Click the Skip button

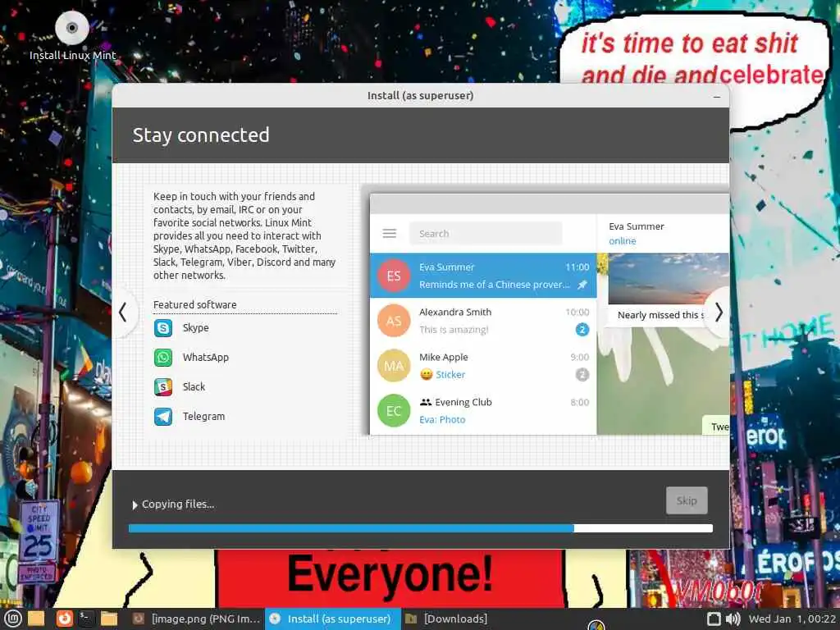[687, 500]
